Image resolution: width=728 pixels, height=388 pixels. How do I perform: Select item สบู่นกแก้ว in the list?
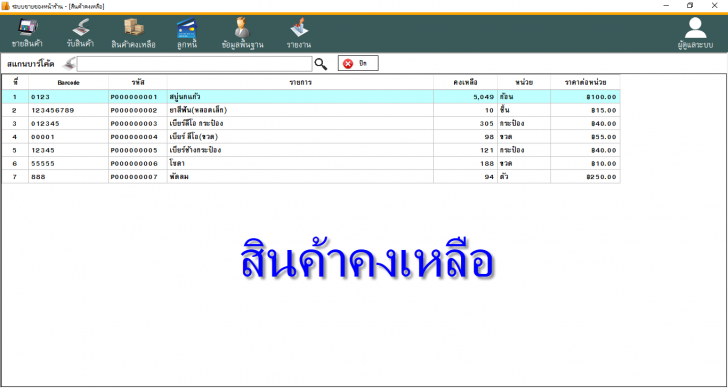(300, 97)
